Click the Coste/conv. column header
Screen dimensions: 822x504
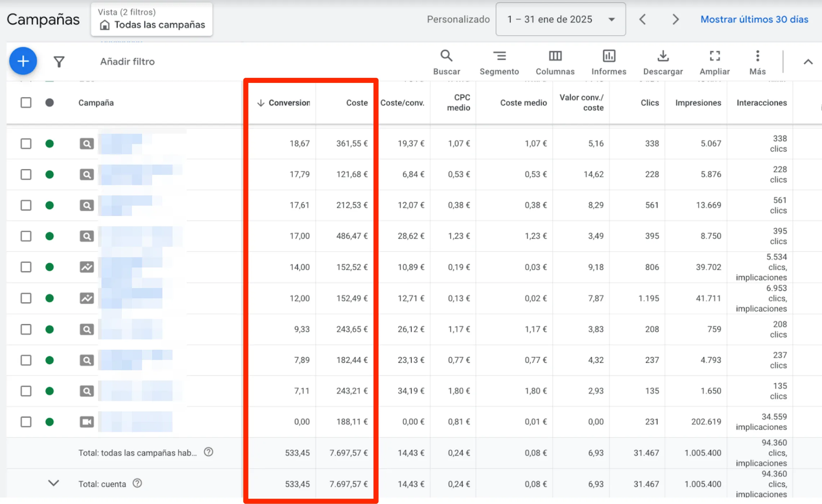click(402, 103)
